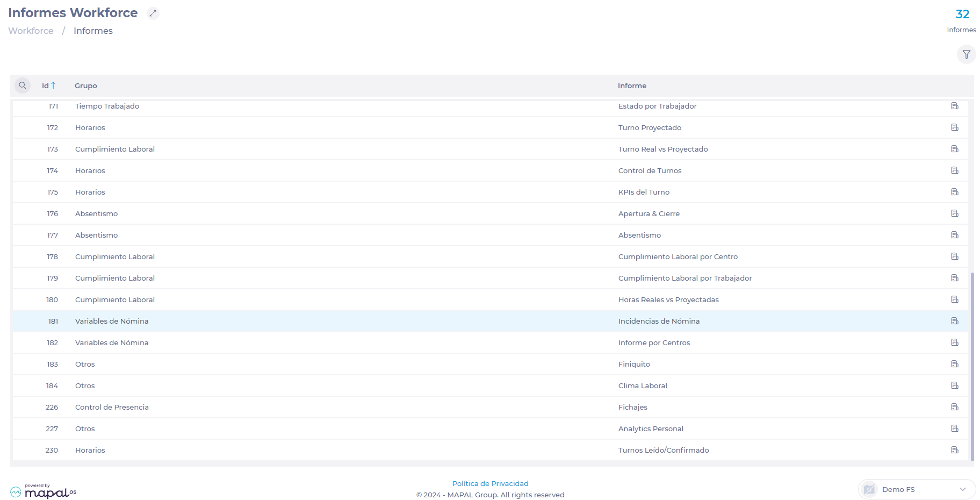Viewport: 980px width, 500px height.
Task: Open the filter funnel icon
Action: click(966, 54)
